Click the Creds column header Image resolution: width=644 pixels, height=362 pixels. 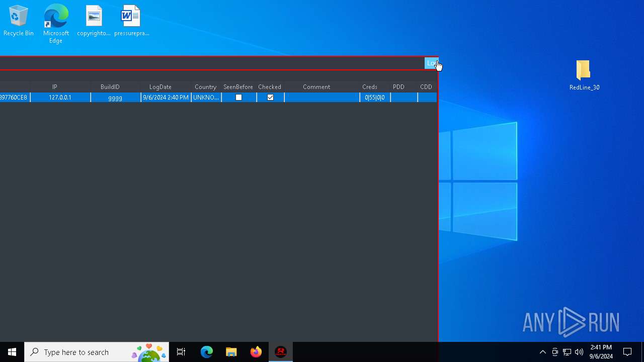tap(370, 87)
